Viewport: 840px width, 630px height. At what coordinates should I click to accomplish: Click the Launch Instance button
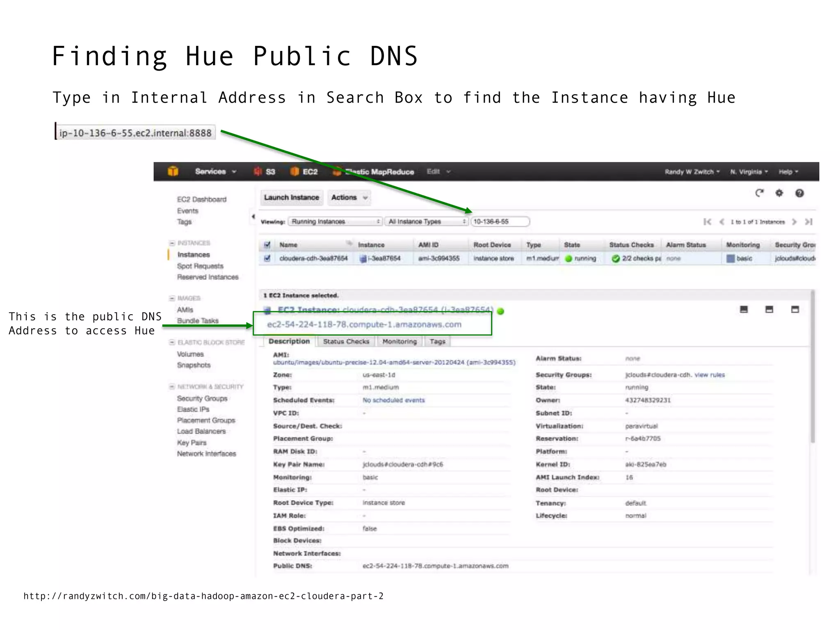click(291, 198)
